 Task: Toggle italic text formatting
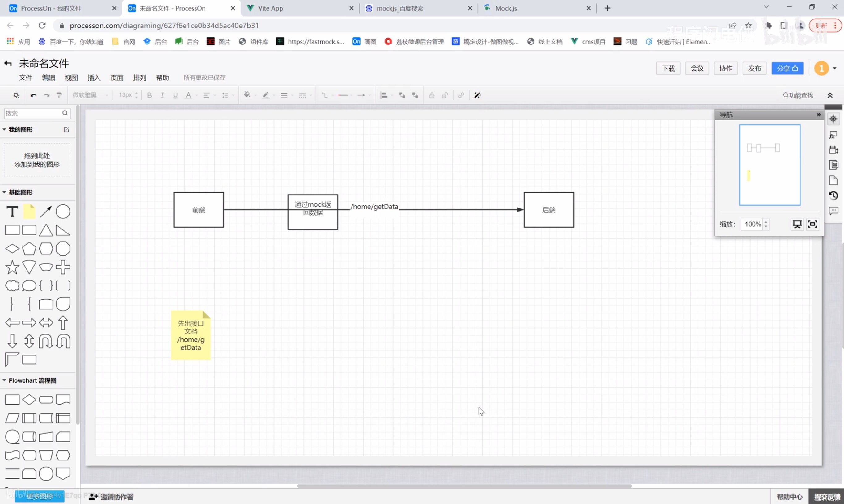pos(162,95)
